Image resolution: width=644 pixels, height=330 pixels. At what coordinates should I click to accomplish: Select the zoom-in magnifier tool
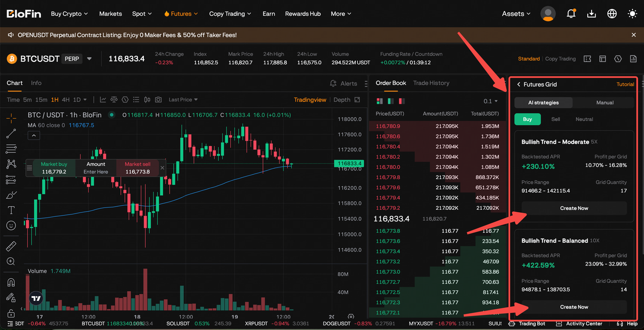[11, 262]
